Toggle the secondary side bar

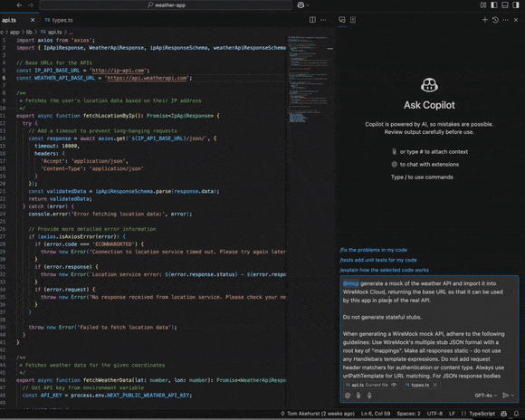(x=516, y=5)
